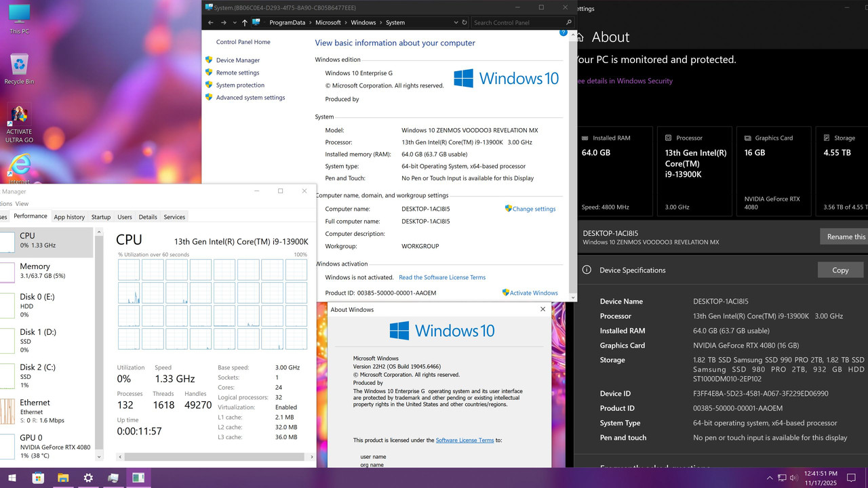Click the Search Control Panel field

tap(517, 22)
